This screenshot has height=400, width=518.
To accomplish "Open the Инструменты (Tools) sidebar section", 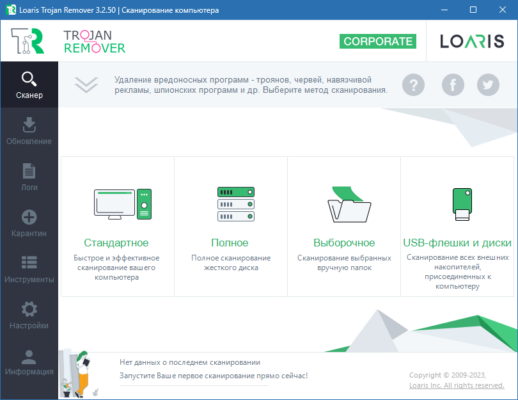I will pyautogui.click(x=29, y=269).
